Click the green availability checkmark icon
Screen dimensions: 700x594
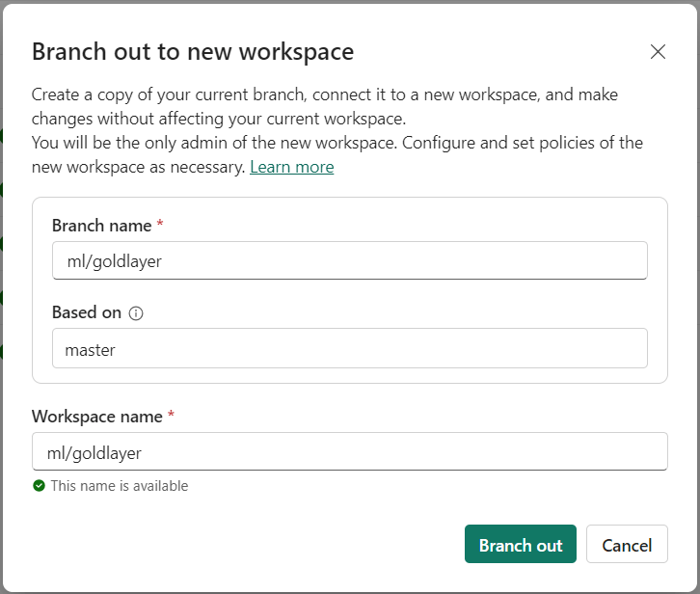coord(39,486)
